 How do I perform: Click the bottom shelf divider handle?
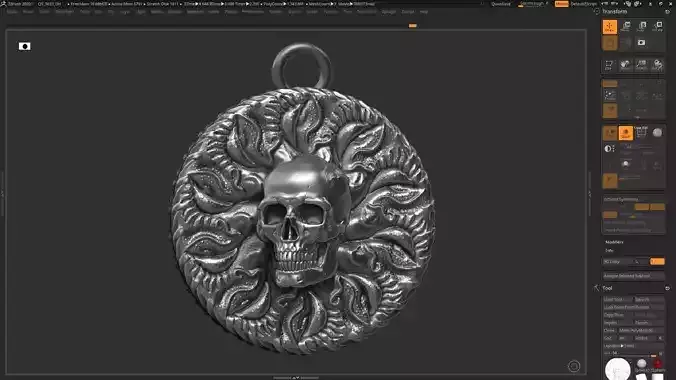click(296, 377)
